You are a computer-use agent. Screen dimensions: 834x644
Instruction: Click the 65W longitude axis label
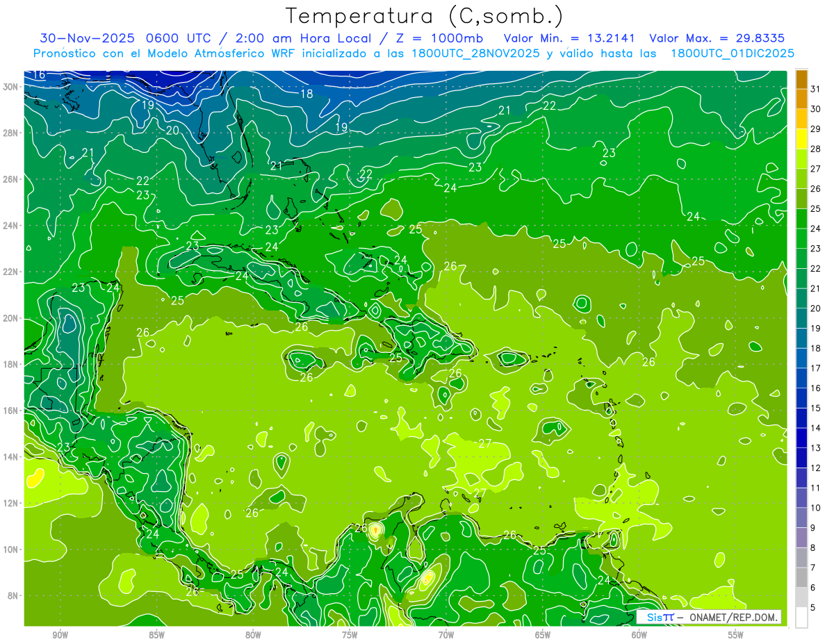pyautogui.click(x=543, y=635)
